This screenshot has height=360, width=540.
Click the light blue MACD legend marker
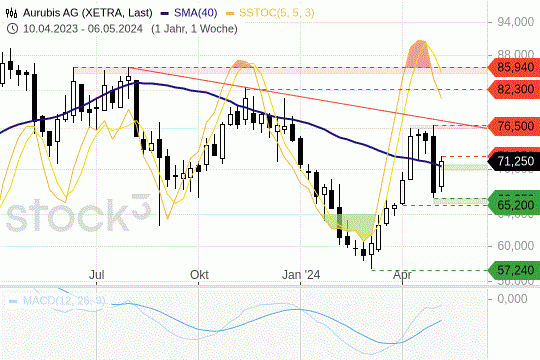13,301
